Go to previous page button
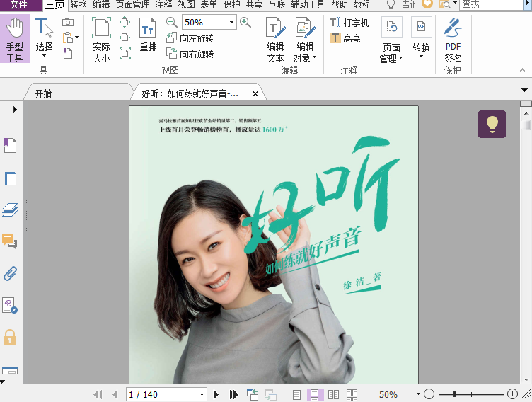532x402 pixels. point(115,394)
